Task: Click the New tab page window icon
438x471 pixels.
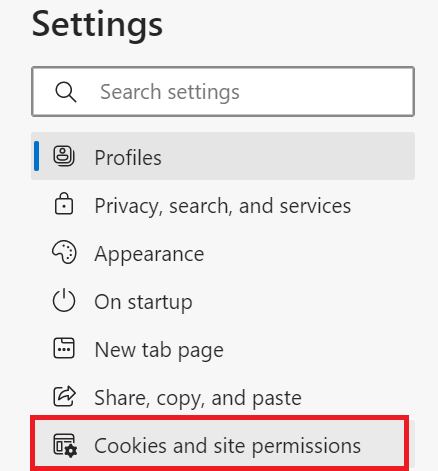Action: click(64, 348)
